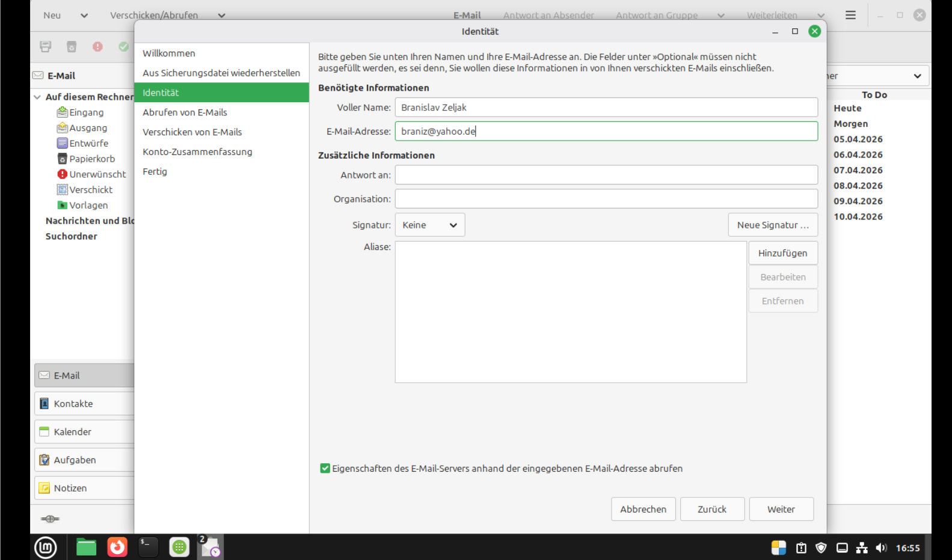Click the print icon in toolbar
This screenshot has width=952, height=560.
click(x=45, y=47)
